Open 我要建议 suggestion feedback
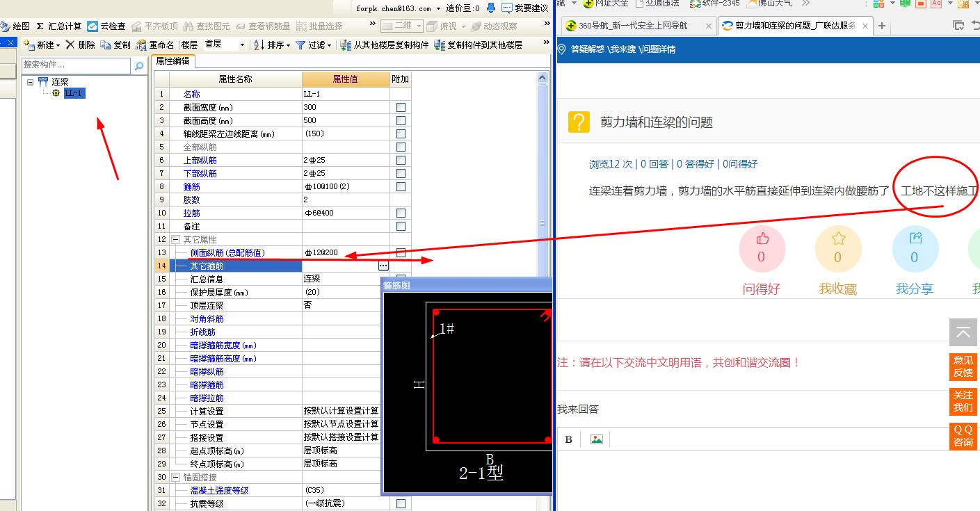Viewport: 980px width, 511px height. click(x=525, y=8)
